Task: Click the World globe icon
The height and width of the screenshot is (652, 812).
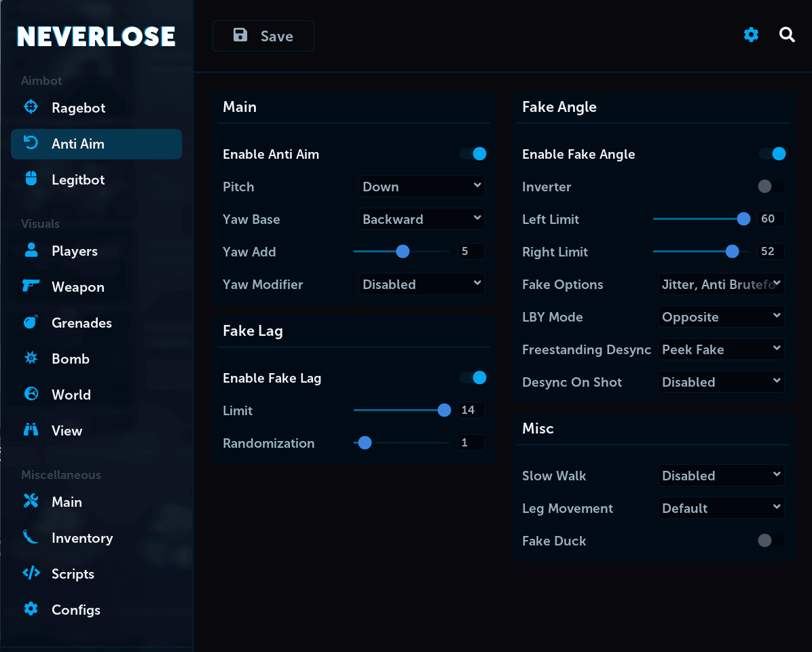Action: [x=31, y=394]
